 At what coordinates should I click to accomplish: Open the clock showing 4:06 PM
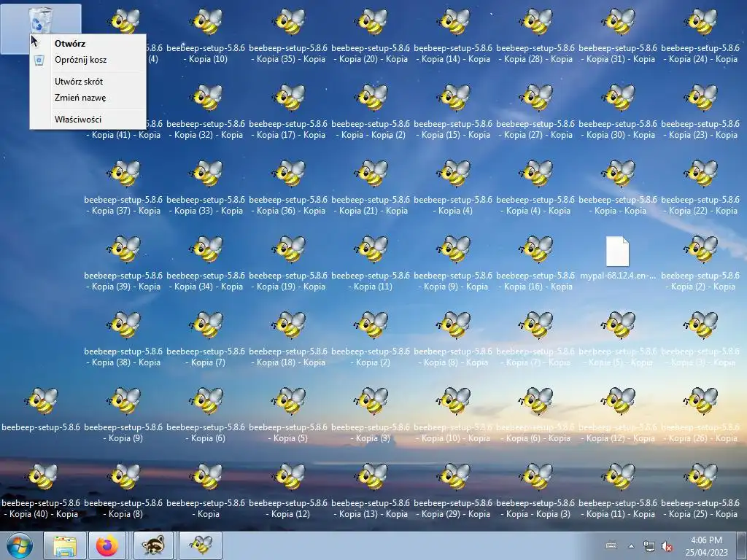pyautogui.click(x=706, y=540)
